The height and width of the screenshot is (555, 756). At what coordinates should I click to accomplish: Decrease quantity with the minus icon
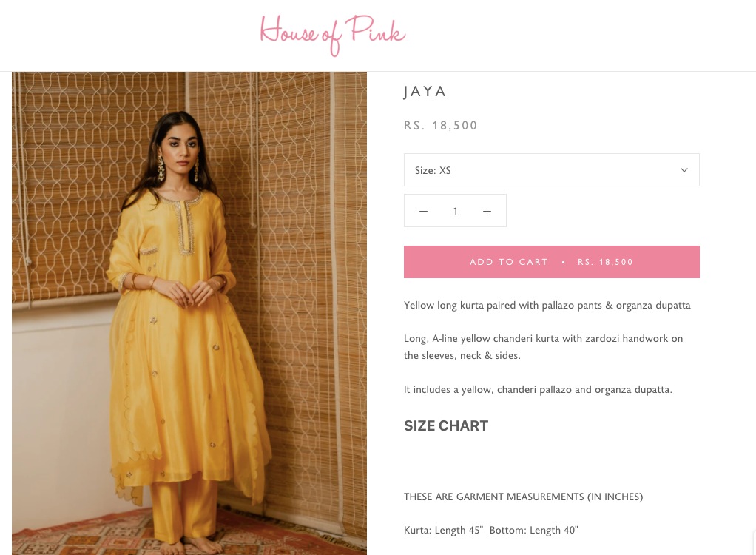(x=423, y=211)
